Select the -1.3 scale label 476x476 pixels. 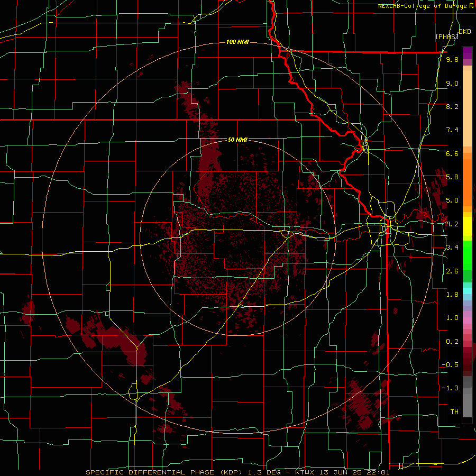(450, 388)
